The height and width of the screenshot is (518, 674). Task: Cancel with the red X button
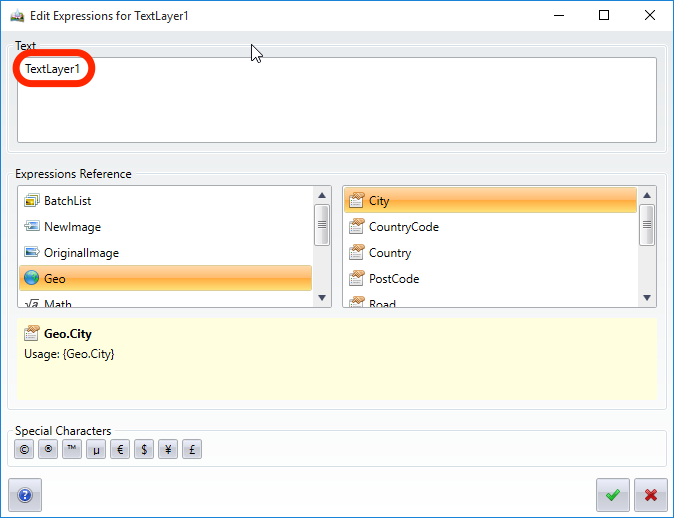coord(650,494)
